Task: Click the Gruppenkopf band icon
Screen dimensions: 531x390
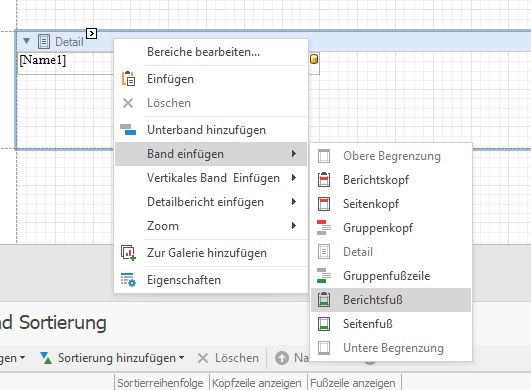Action: click(324, 228)
